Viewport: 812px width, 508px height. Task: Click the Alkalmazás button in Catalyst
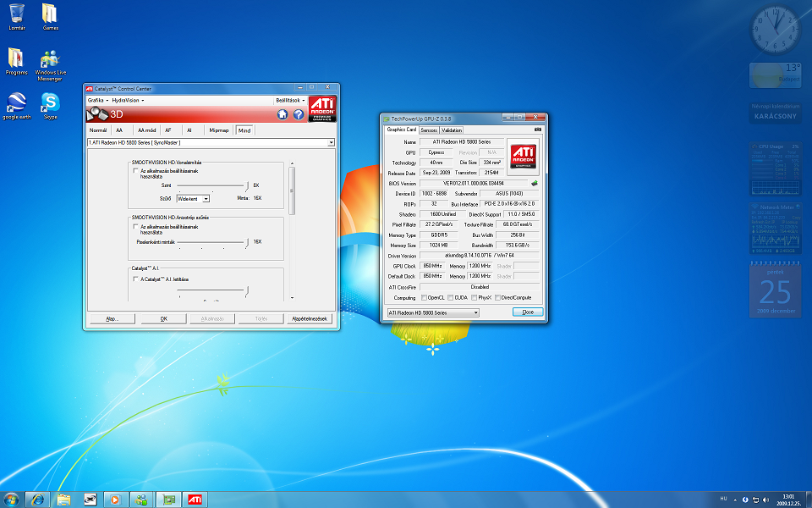212,319
